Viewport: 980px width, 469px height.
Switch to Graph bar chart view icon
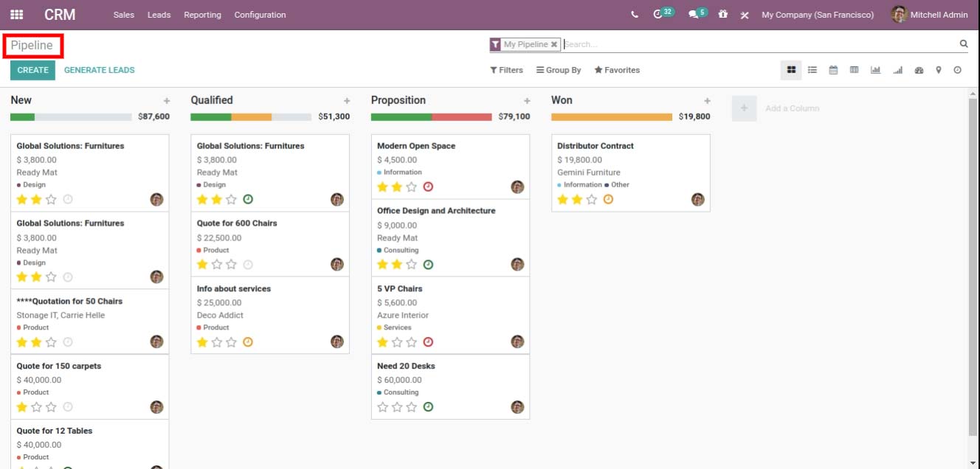[x=875, y=70]
